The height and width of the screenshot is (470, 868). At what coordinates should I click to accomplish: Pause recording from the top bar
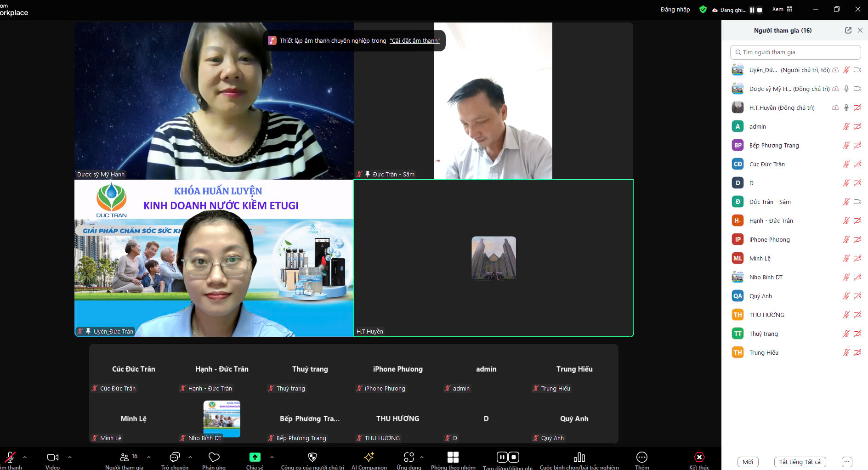(752, 10)
